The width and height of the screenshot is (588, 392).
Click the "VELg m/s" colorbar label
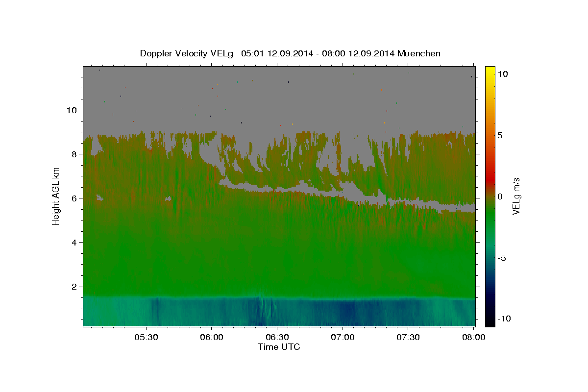[516, 196]
